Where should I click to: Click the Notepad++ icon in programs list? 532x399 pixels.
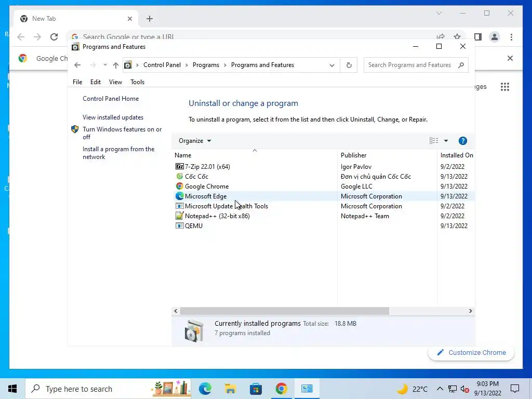179,216
